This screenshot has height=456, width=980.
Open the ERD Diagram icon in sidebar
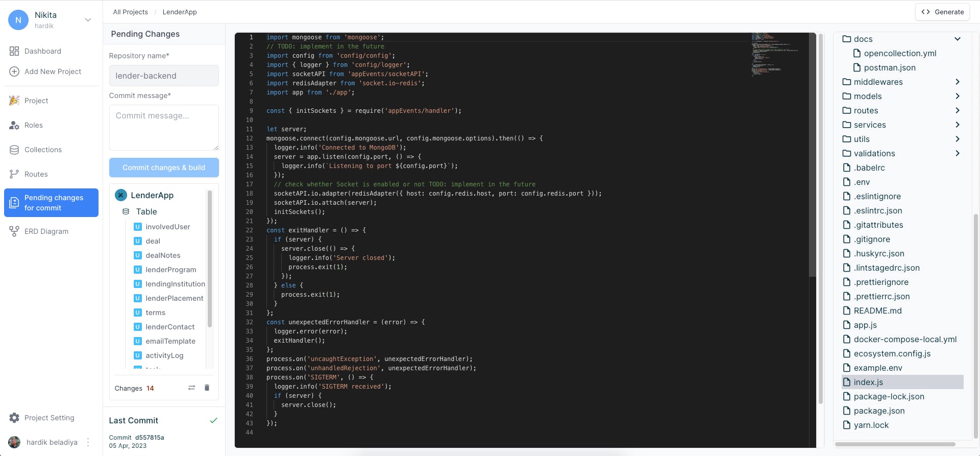(x=14, y=231)
